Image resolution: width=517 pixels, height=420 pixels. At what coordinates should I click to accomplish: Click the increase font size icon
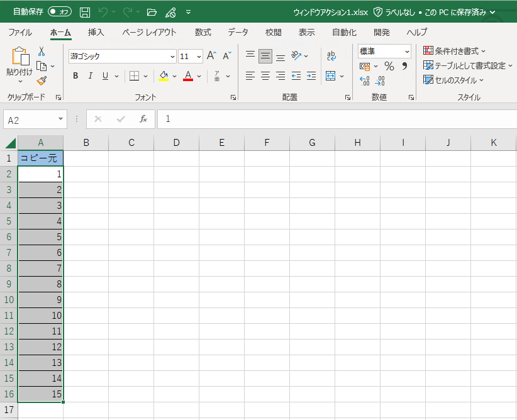coord(212,56)
